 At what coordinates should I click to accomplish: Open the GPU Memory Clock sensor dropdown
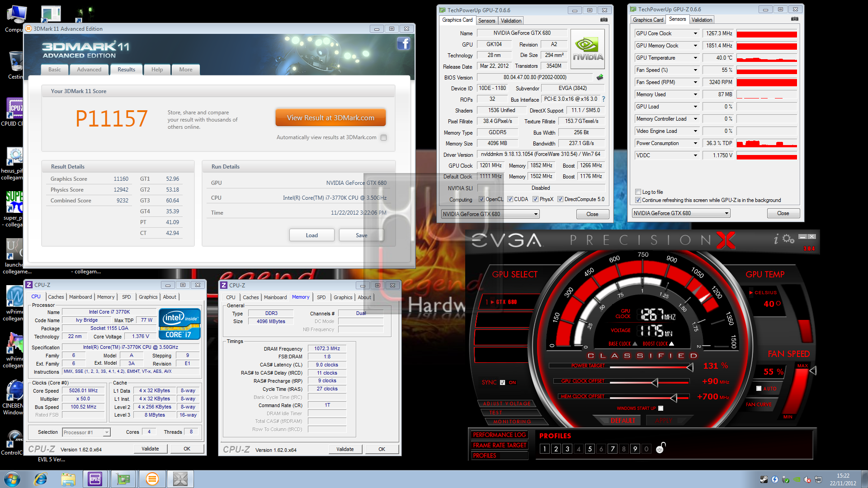click(695, 46)
